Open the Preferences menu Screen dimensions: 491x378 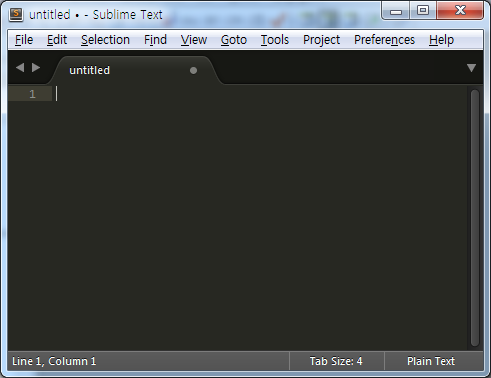point(384,40)
